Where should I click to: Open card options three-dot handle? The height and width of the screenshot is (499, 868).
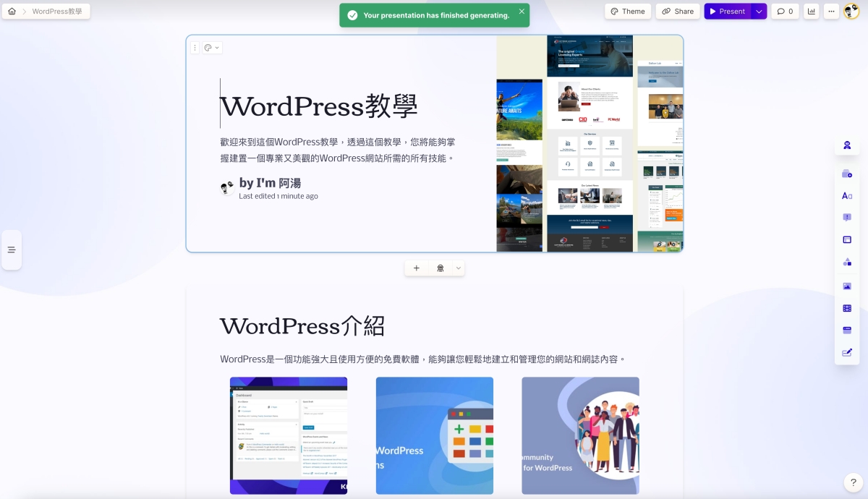[x=195, y=48]
